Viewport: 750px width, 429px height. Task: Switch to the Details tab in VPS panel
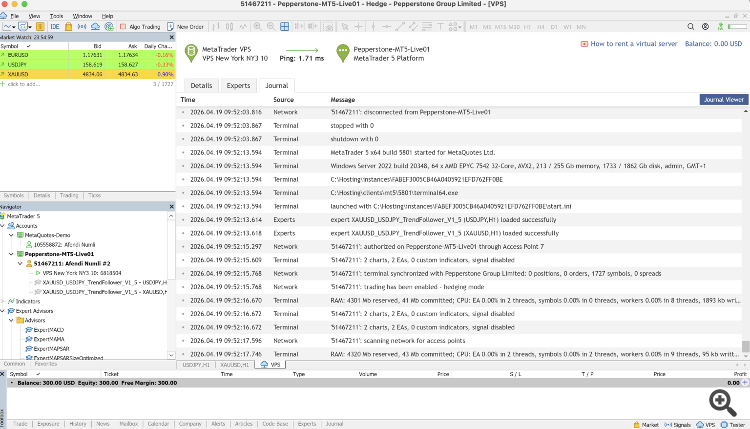201,86
